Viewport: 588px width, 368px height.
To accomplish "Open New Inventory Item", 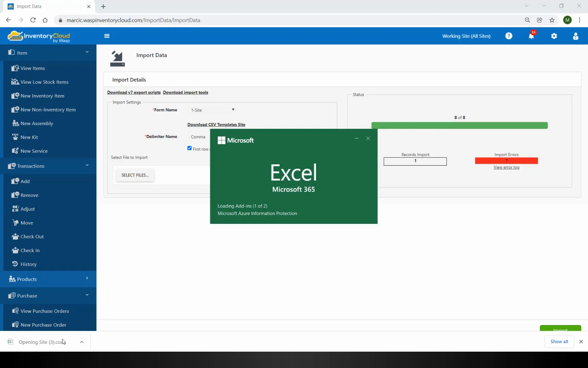I will coord(42,96).
